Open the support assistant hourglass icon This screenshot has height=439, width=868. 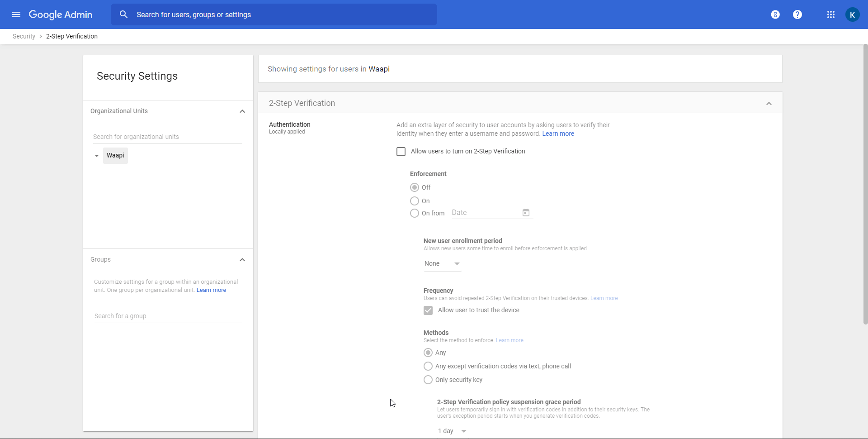775,14
